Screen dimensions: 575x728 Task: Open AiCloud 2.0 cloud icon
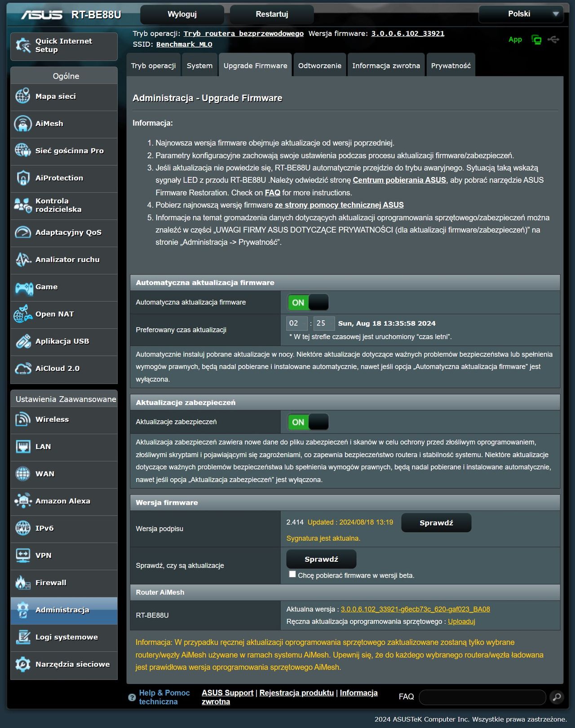tap(23, 368)
